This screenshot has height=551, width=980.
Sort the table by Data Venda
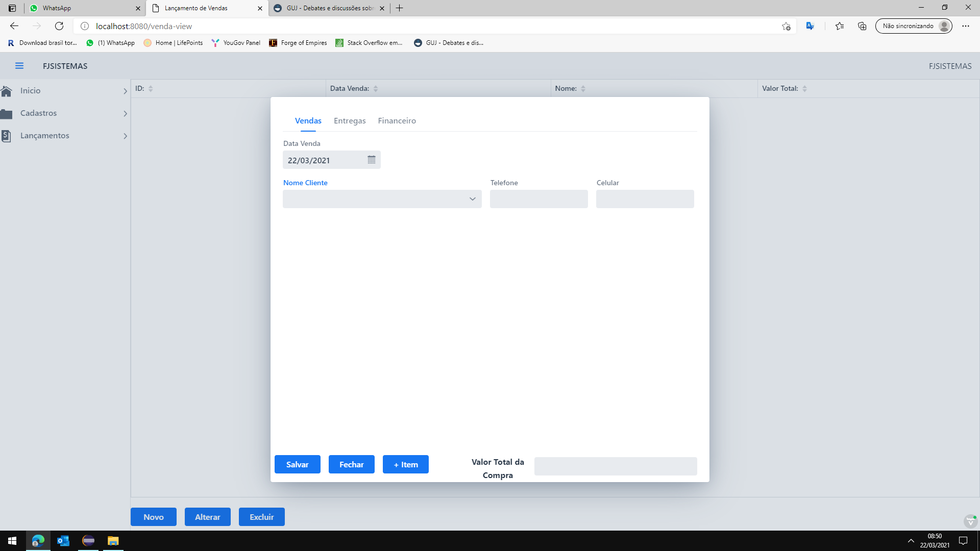pos(376,89)
